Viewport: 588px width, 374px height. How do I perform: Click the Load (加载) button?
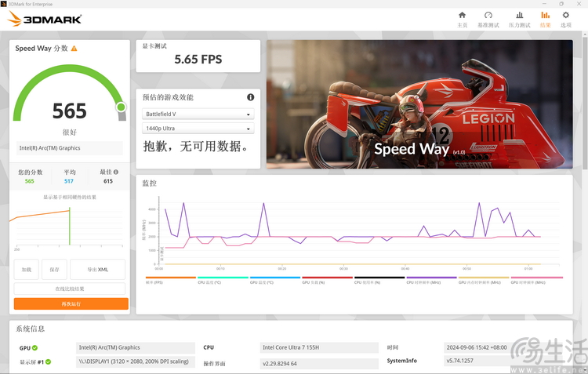26,270
